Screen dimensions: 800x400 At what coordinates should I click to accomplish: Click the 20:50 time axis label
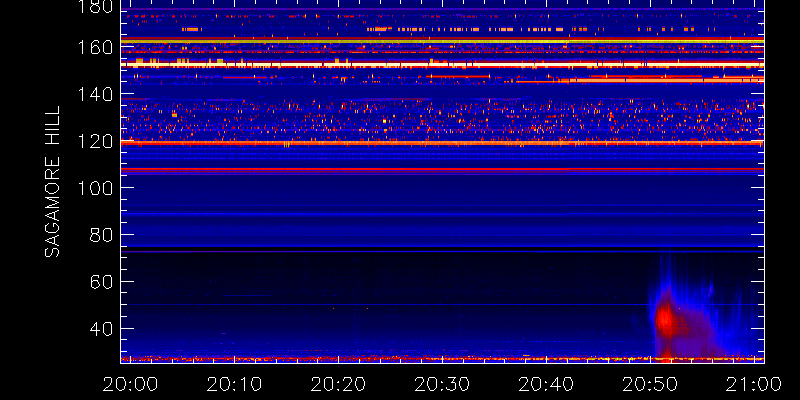coord(650,384)
